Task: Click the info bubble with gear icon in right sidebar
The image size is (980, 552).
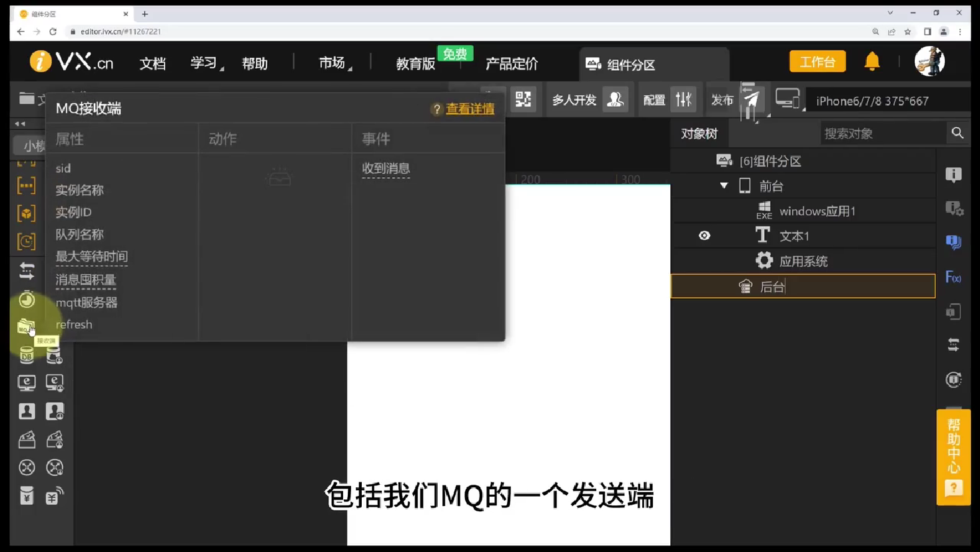Action: pos(954,209)
